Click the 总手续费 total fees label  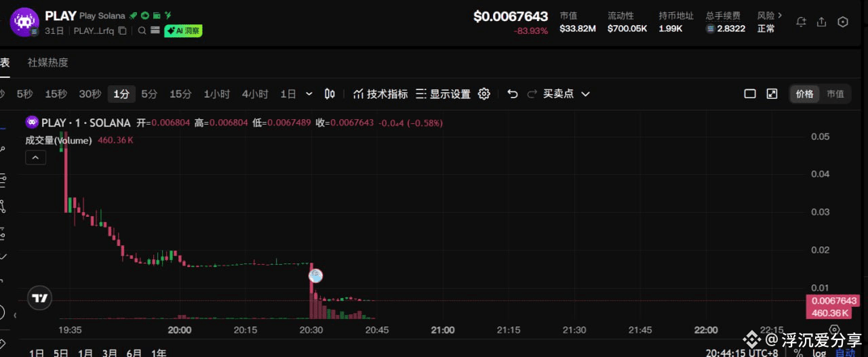click(x=723, y=16)
